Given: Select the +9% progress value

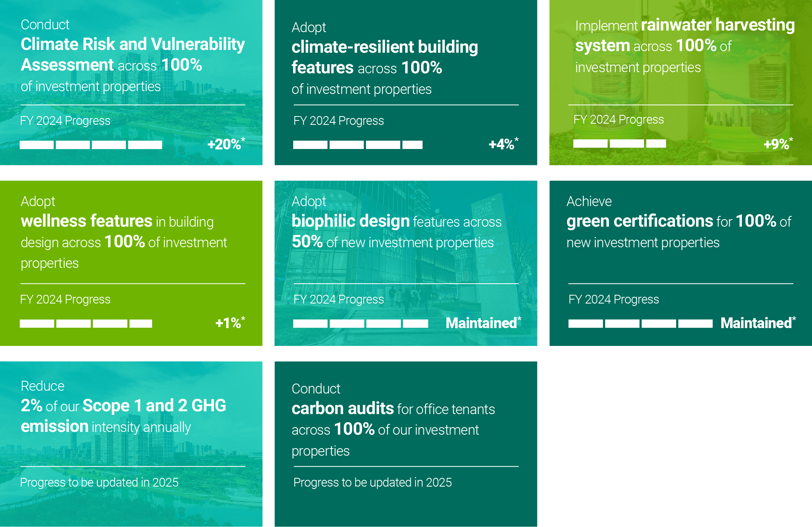Looking at the screenshot, I should click(778, 144).
